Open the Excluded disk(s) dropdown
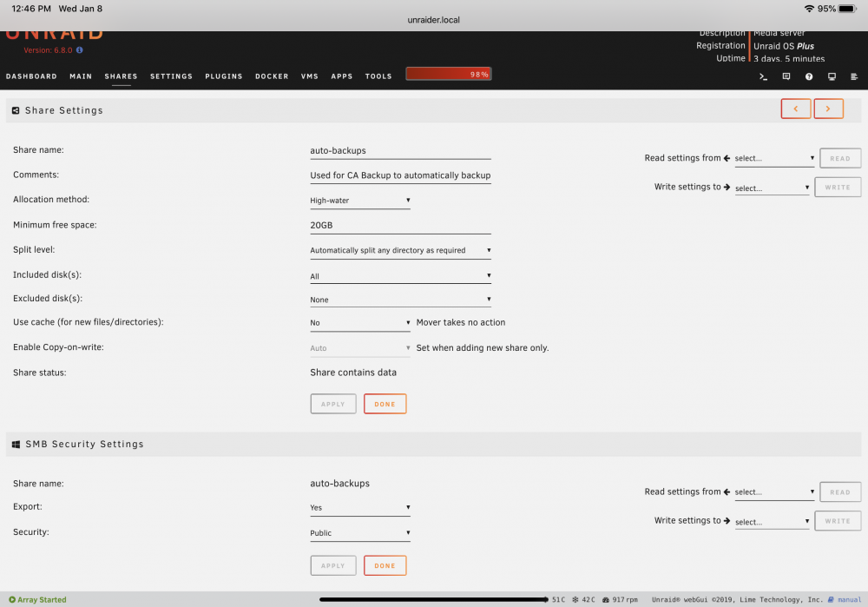This screenshot has width=868, height=607. click(400, 299)
